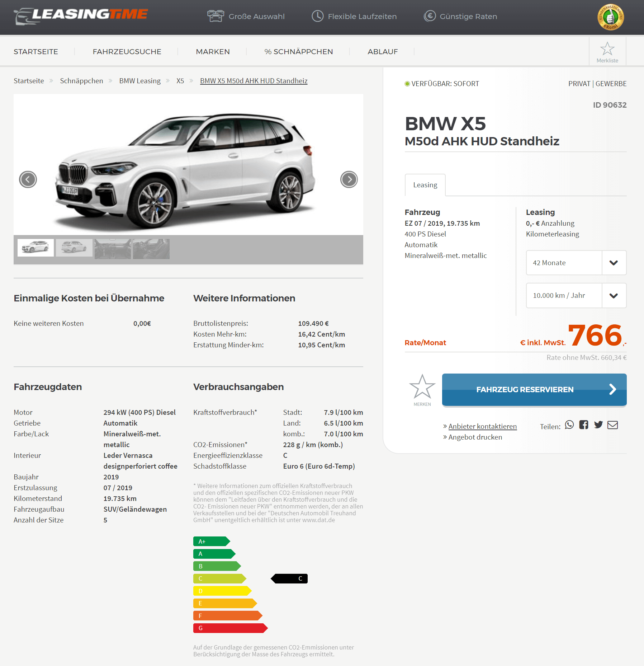Click chevron of 42 Monate selector

pyautogui.click(x=614, y=263)
